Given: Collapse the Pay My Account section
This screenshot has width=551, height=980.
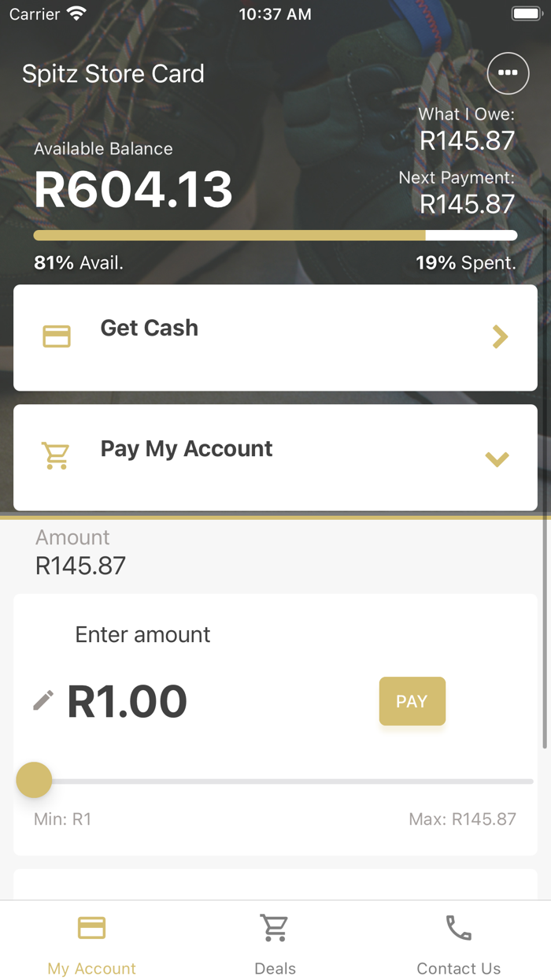Looking at the screenshot, I should tap(497, 458).
